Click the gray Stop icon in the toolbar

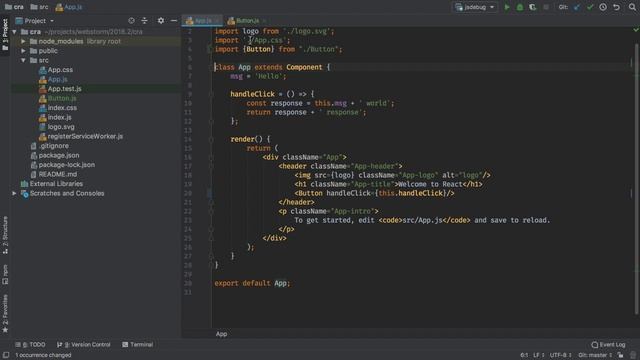pos(546,7)
